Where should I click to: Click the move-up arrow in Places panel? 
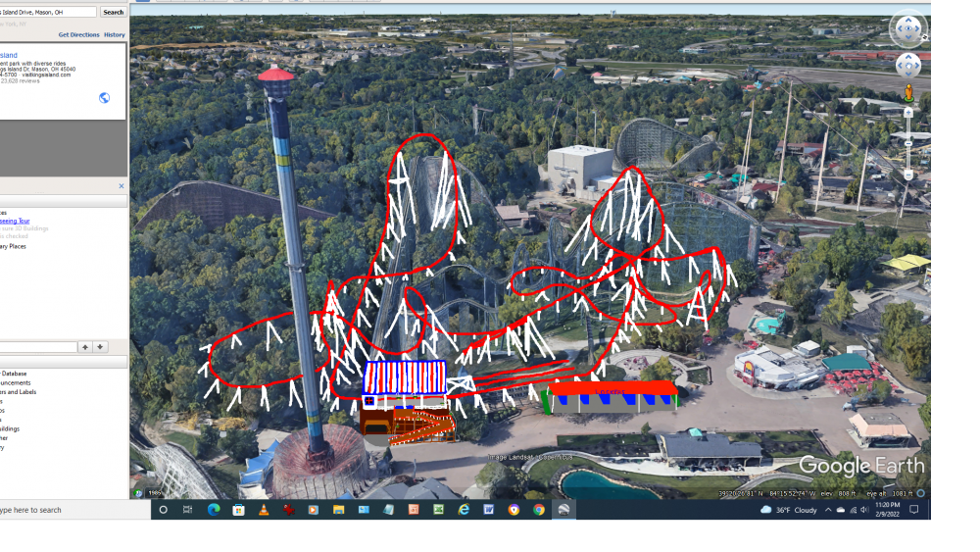[85, 347]
